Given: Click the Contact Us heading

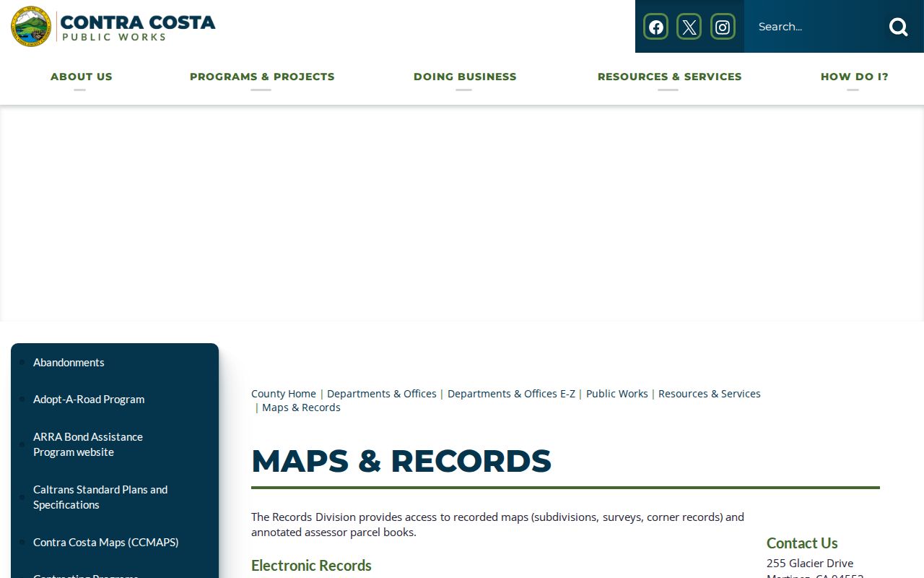Looking at the screenshot, I should click(x=802, y=543).
